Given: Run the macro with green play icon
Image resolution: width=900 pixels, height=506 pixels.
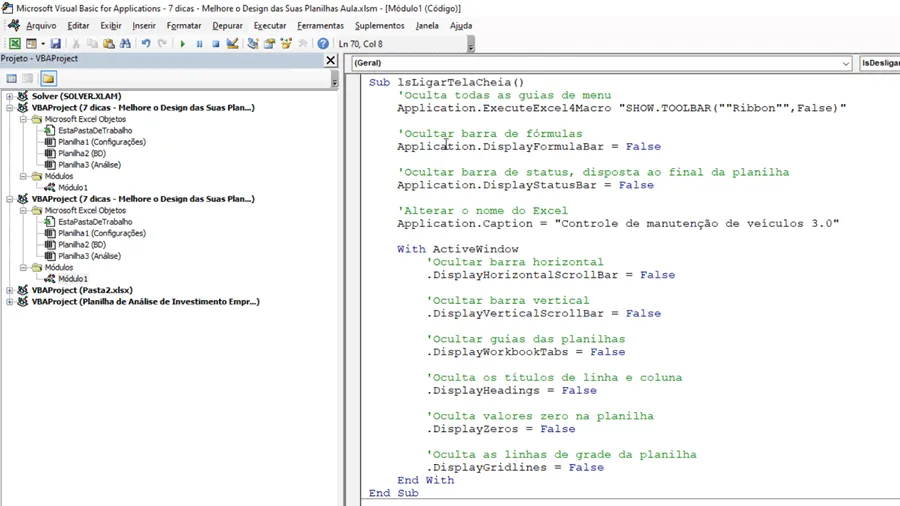Looking at the screenshot, I should 183,44.
